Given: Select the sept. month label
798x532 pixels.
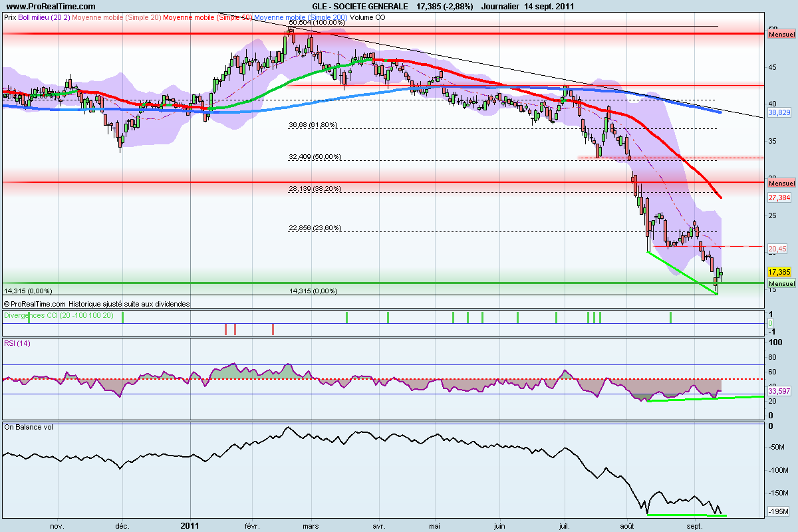Looking at the screenshot, I should pos(694,525).
